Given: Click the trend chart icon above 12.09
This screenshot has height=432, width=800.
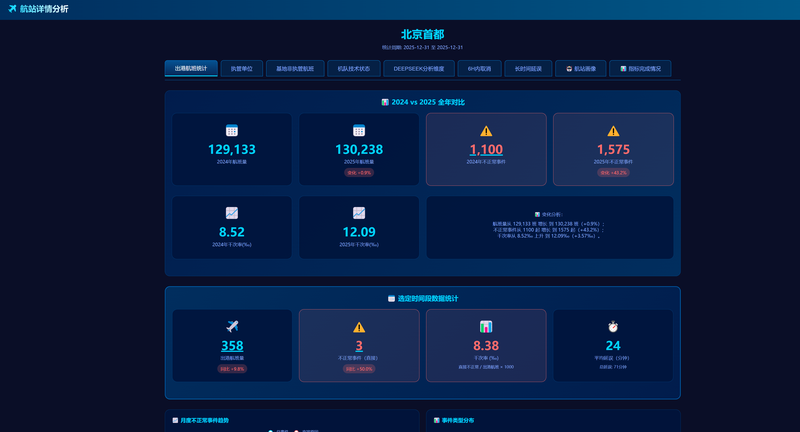Looking at the screenshot, I should click(359, 213).
